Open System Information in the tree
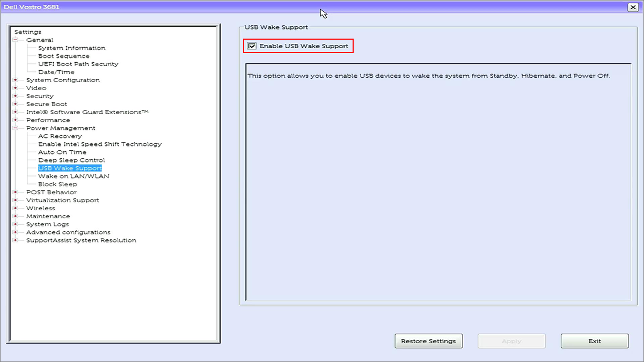The width and height of the screenshot is (644, 362). point(72,48)
